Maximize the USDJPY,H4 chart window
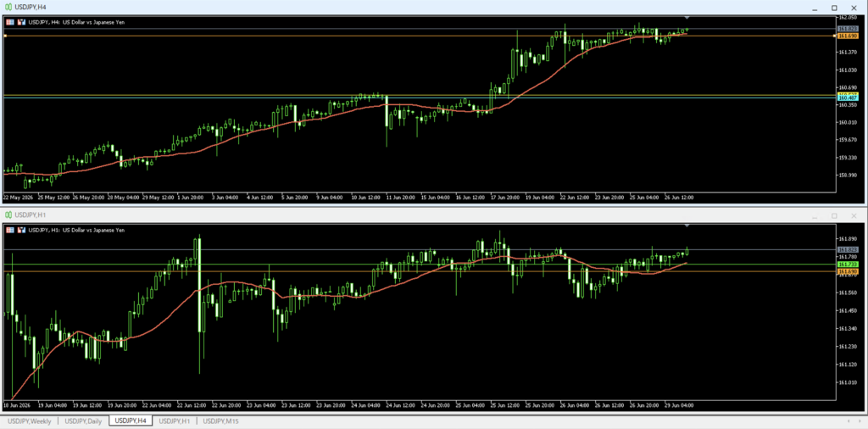The width and height of the screenshot is (868, 429). click(x=834, y=7)
